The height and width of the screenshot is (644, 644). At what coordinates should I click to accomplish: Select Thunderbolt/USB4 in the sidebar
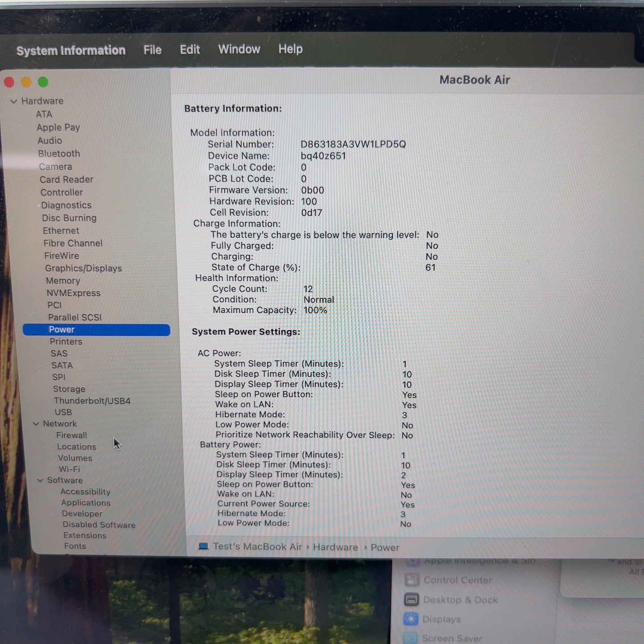tap(92, 401)
